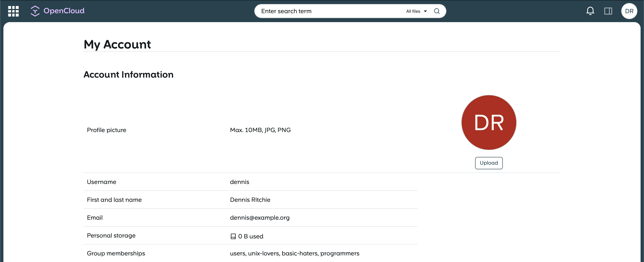Image resolution: width=644 pixels, height=262 pixels.
Task: Click the dropdown arrow beside All files
Action: point(425,11)
